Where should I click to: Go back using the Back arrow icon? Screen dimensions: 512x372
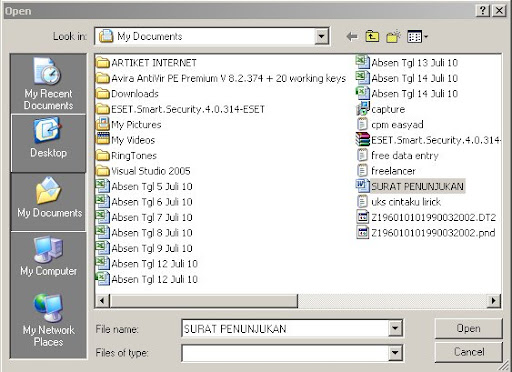pyautogui.click(x=352, y=36)
